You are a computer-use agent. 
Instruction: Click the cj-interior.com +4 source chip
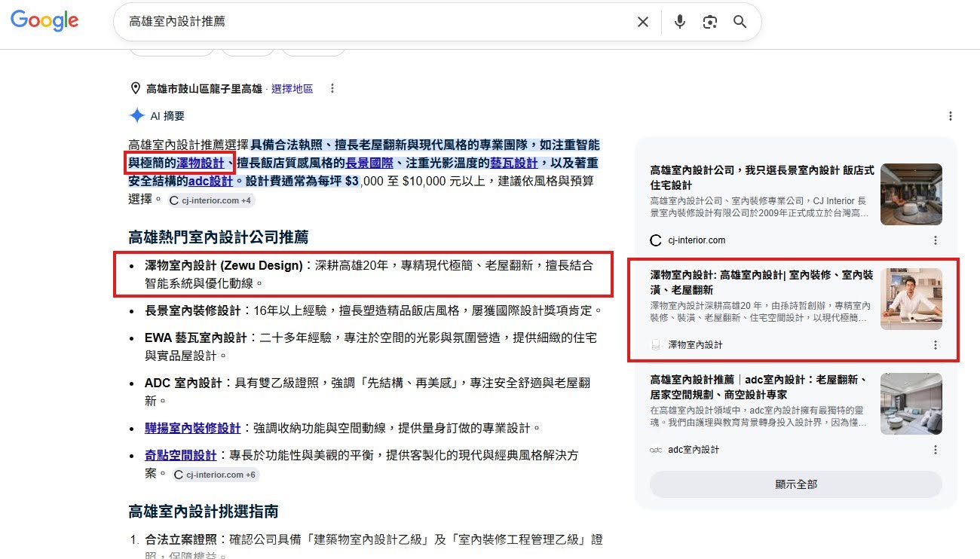[211, 200]
